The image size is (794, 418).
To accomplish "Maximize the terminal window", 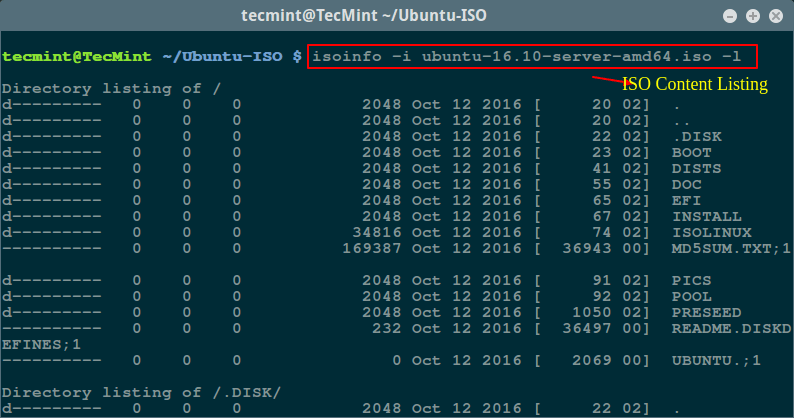I will click(752, 16).
